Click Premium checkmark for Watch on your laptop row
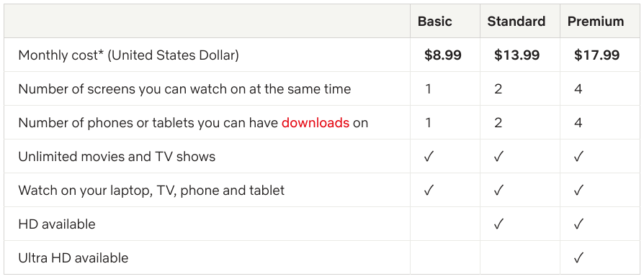This screenshot has height=279, width=644. [578, 191]
